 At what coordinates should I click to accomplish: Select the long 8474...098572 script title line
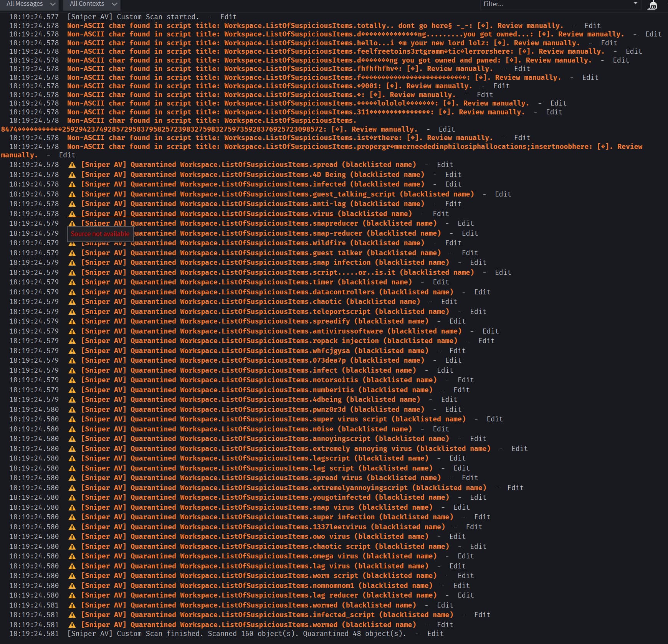209,125
